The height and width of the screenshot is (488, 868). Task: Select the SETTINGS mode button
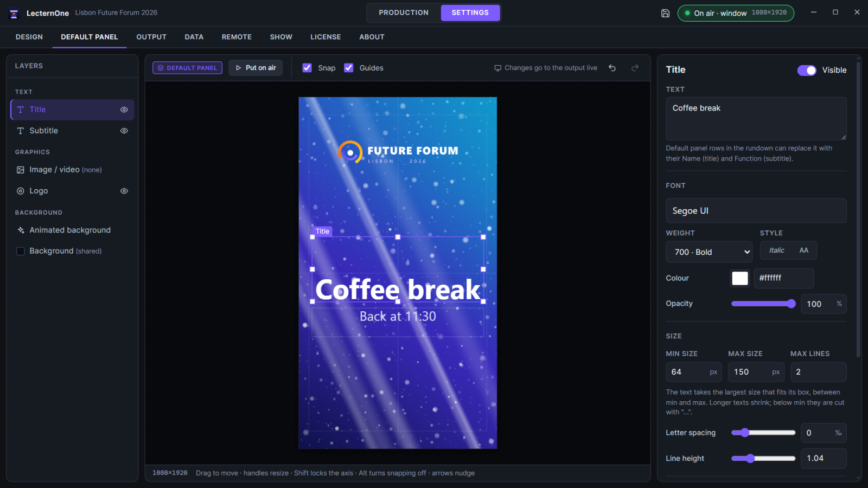pyautogui.click(x=470, y=12)
